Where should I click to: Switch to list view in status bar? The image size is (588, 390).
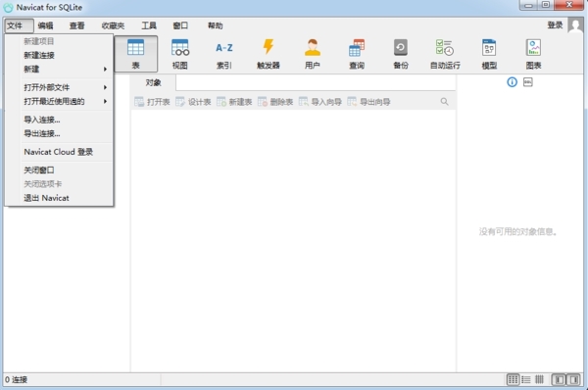526,380
